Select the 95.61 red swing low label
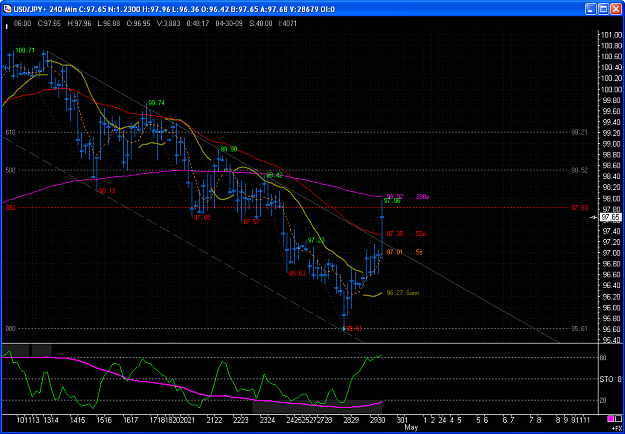The image size is (625, 434). 354,329
